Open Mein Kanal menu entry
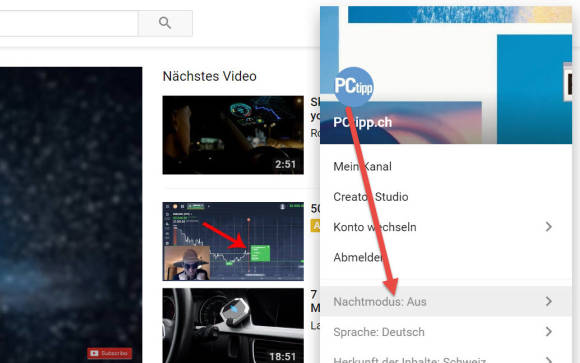This screenshot has width=580, height=363. pos(362,167)
